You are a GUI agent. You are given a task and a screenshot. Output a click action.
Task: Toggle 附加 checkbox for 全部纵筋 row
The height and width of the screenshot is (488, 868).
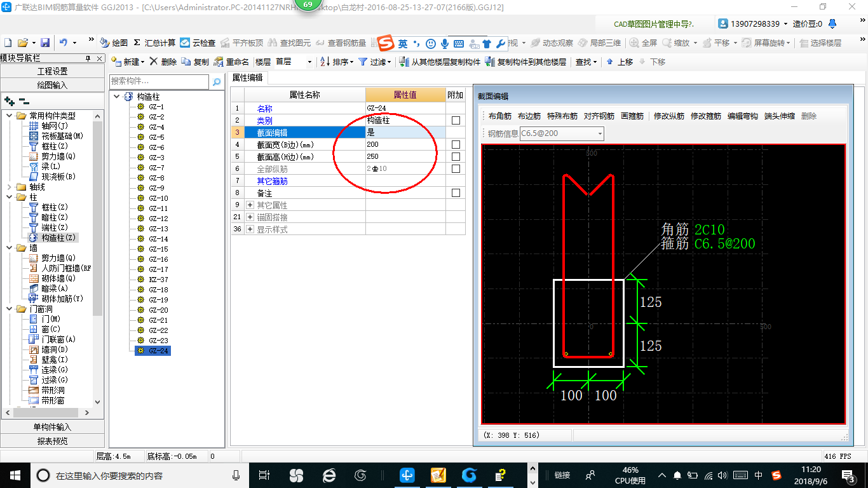point(456,168)
